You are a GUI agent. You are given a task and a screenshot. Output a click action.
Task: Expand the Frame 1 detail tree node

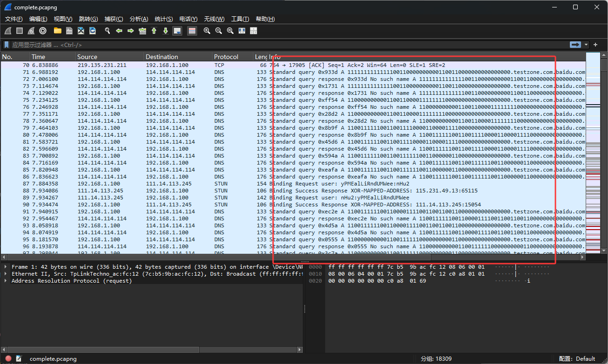pos(6,267)
